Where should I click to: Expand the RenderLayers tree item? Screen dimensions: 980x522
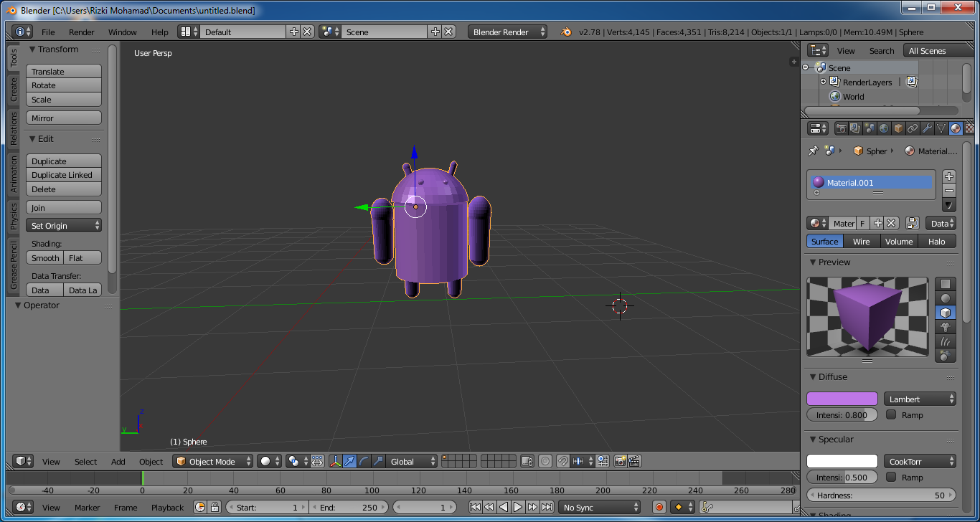(824, 82)
